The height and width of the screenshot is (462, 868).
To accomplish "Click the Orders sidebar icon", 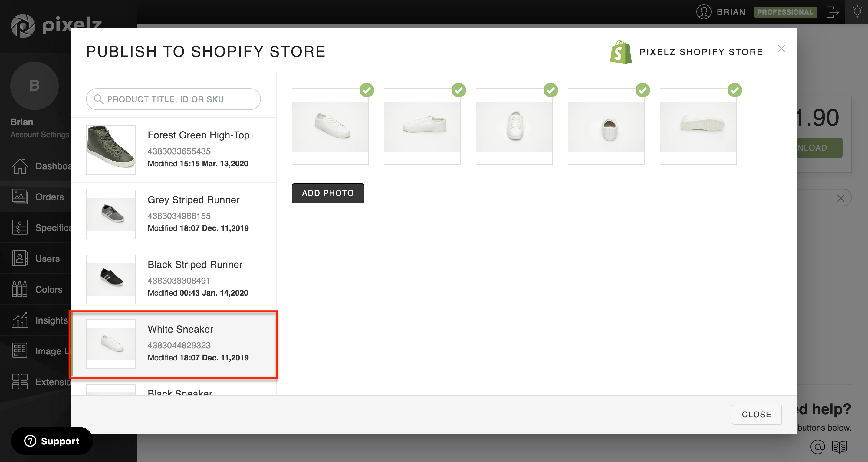I will tap(20, 197).
